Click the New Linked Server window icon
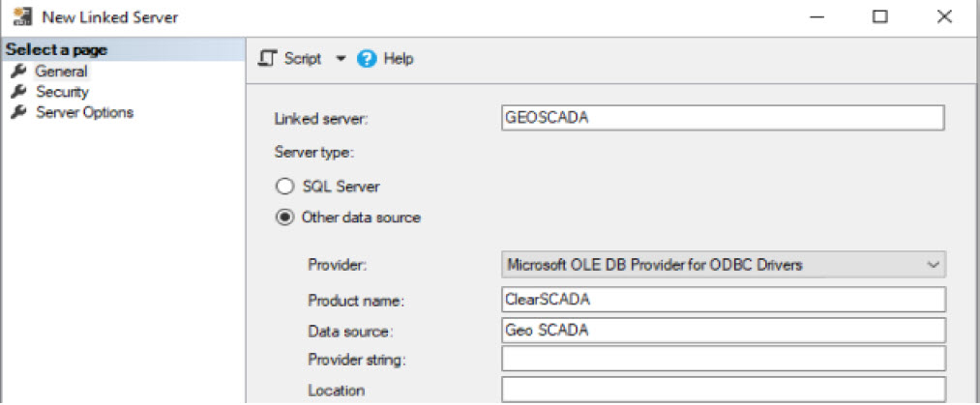 [x=23, y=16]
